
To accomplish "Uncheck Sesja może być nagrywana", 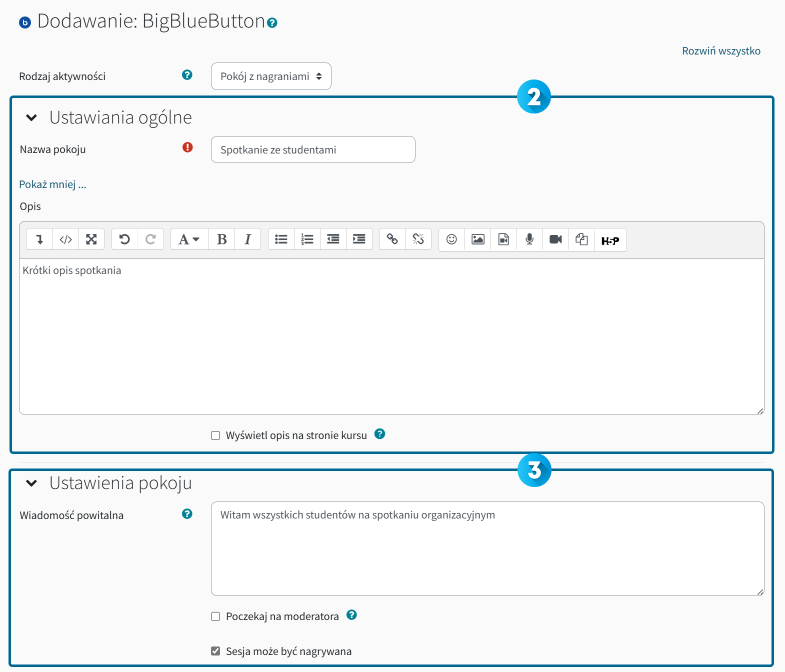I will [x=215, y=651].
